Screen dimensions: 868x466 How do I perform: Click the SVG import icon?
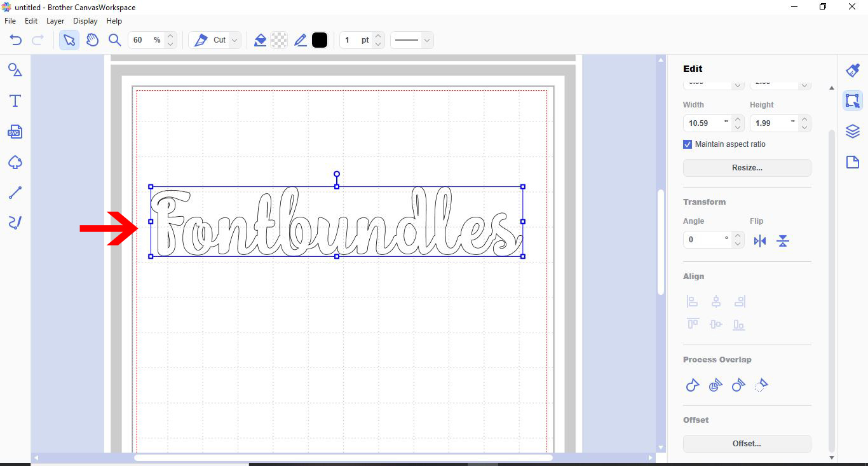15,132
